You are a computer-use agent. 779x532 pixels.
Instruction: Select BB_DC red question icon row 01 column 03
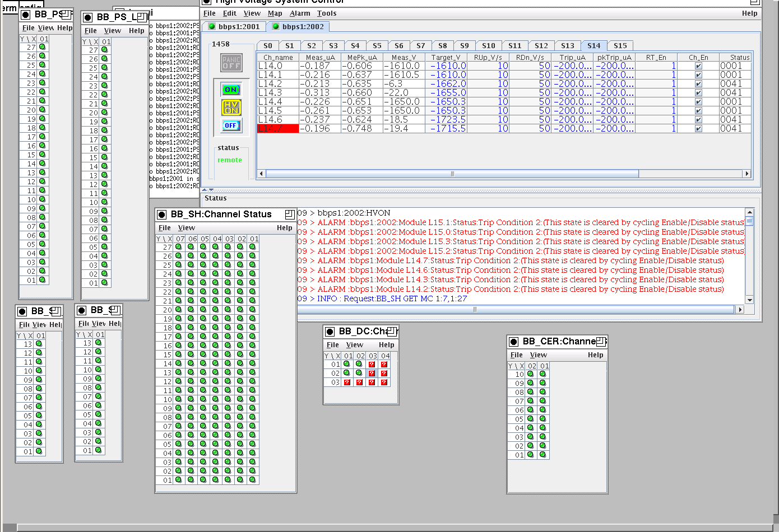coord(372,365)
